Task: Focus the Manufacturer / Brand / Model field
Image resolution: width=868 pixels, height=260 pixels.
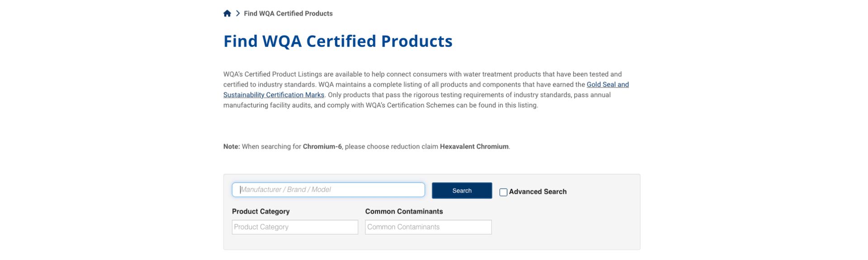Action: [328, 190]
